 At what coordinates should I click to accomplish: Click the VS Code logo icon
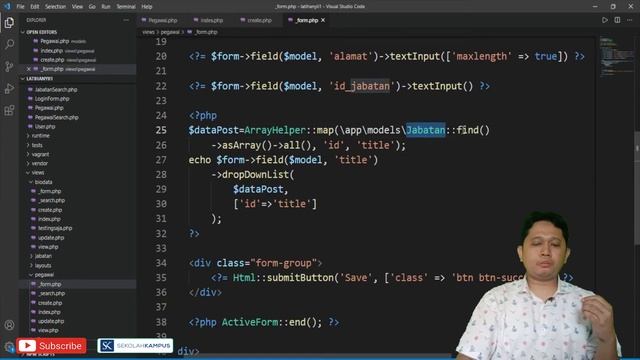point(7,6)
